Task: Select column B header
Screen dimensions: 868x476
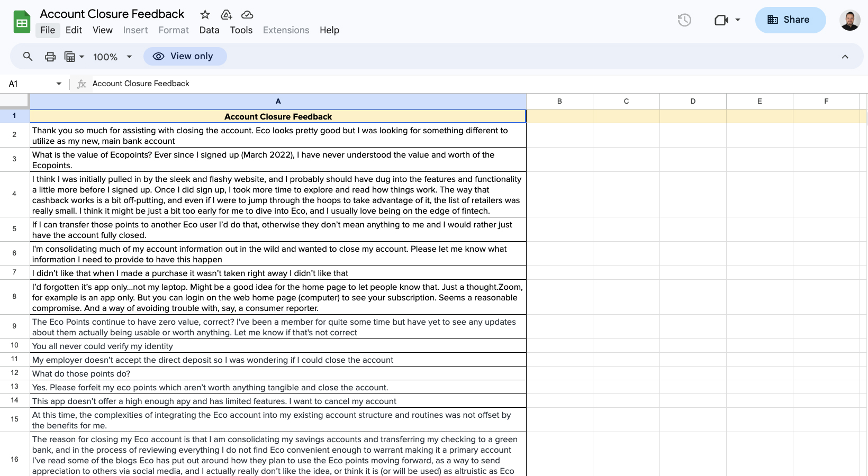Action: (559, 101)
